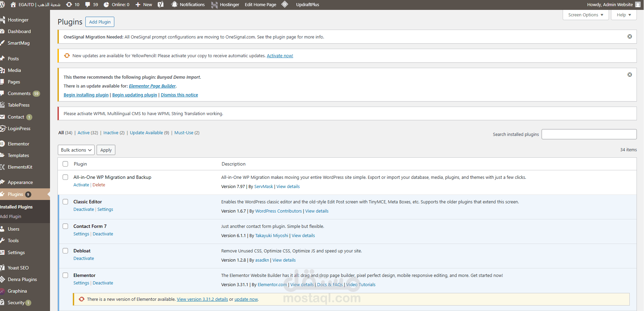Deactivate the Classic Editor plugin
This screenshot has width=644, height=311.
[84, 209]
